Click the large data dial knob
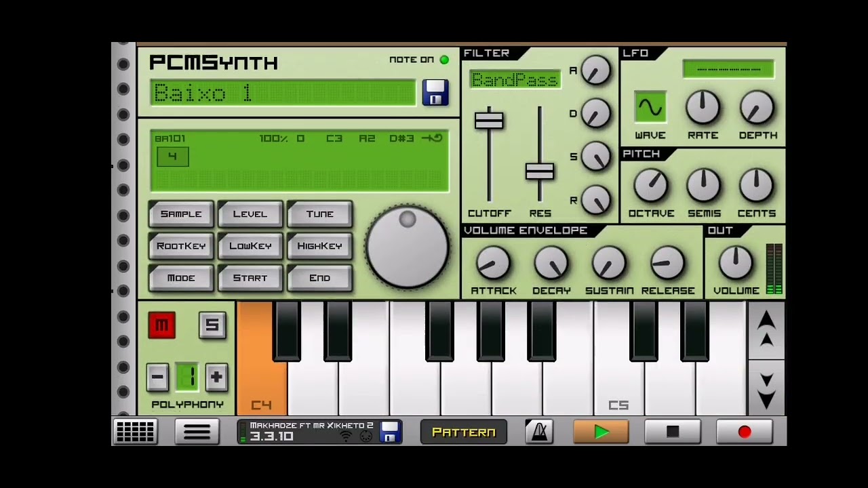868x488 pixels. (x=408, y=247)
